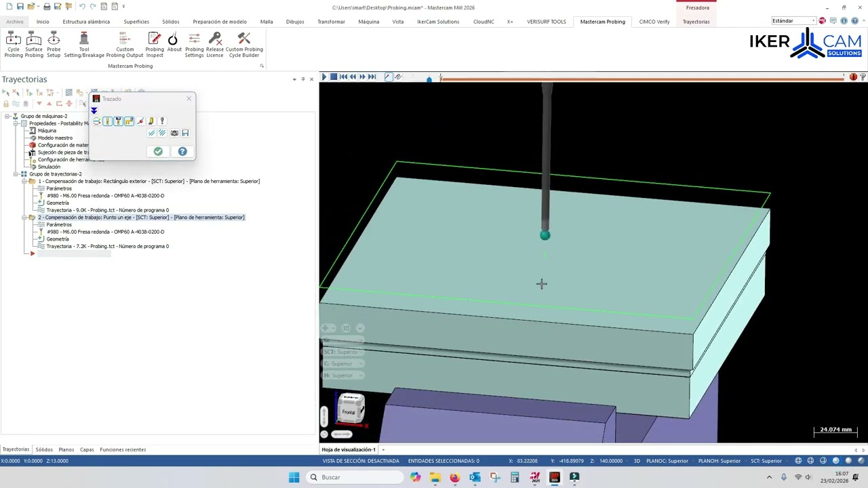Play the backplot simulation
This screenshot has height=488, width=868.
pos(324,77)
